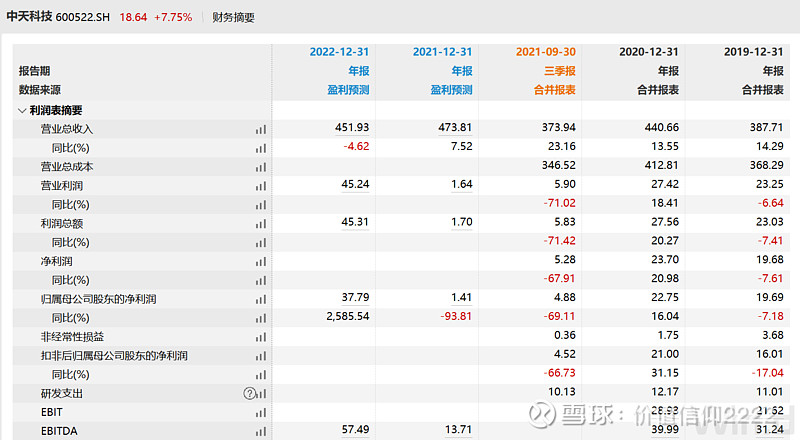Open chart icon for 同比(%) row under 营业利润
The height and width of the screenshot is (440, 800).
coord(261,205)
